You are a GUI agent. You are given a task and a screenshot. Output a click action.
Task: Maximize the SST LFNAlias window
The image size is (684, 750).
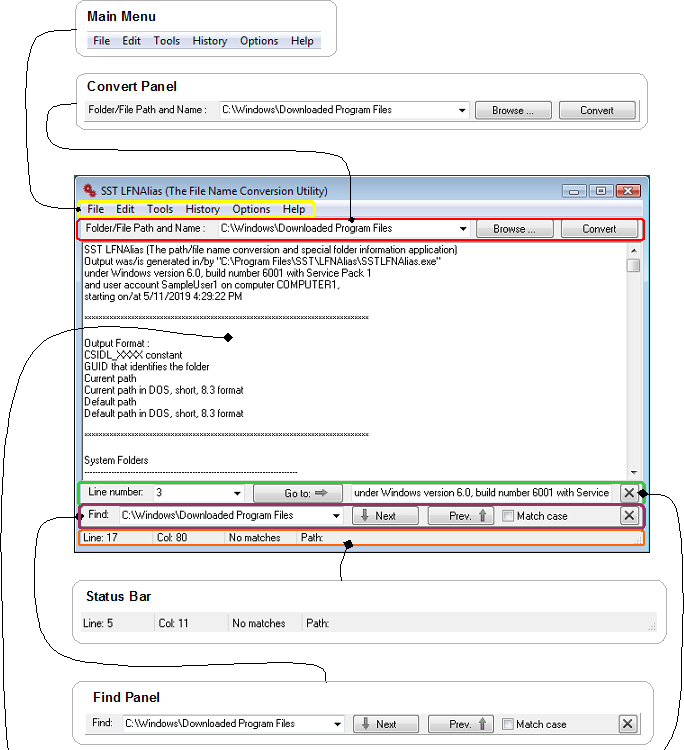(x=601, y=191)
